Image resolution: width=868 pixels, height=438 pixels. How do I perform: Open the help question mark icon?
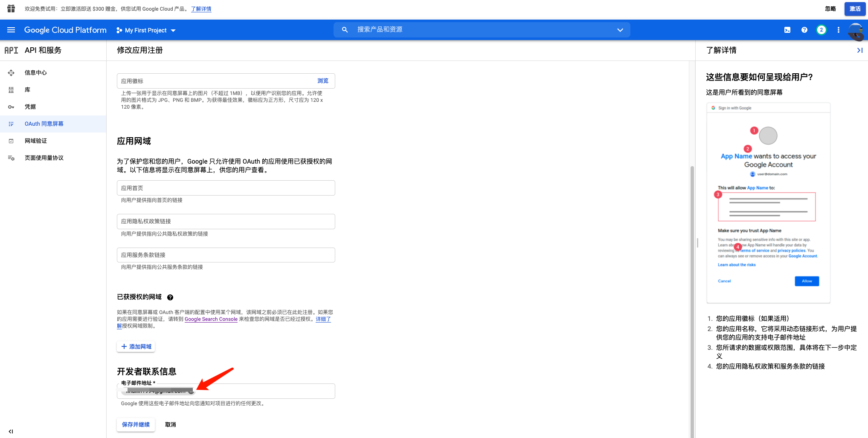(804, 30)
